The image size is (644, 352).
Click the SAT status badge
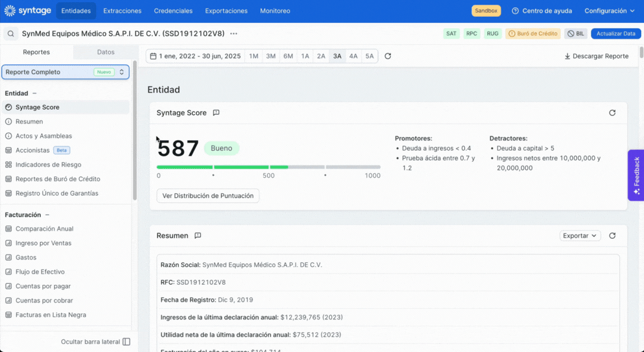pyautogui.click(x=451, y=34)
